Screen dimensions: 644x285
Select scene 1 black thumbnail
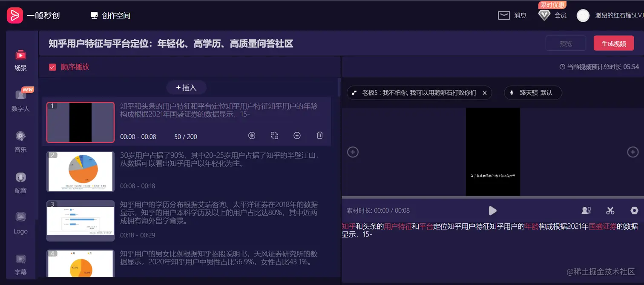(x=80, y=122)
